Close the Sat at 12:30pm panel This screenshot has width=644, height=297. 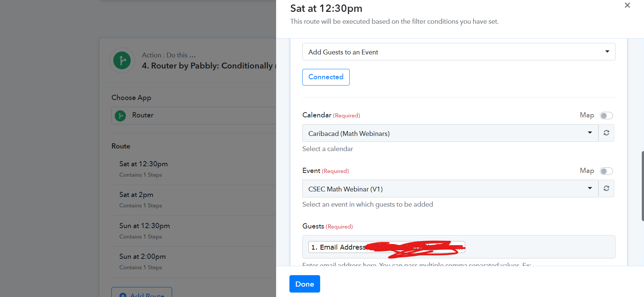[627, 5]
